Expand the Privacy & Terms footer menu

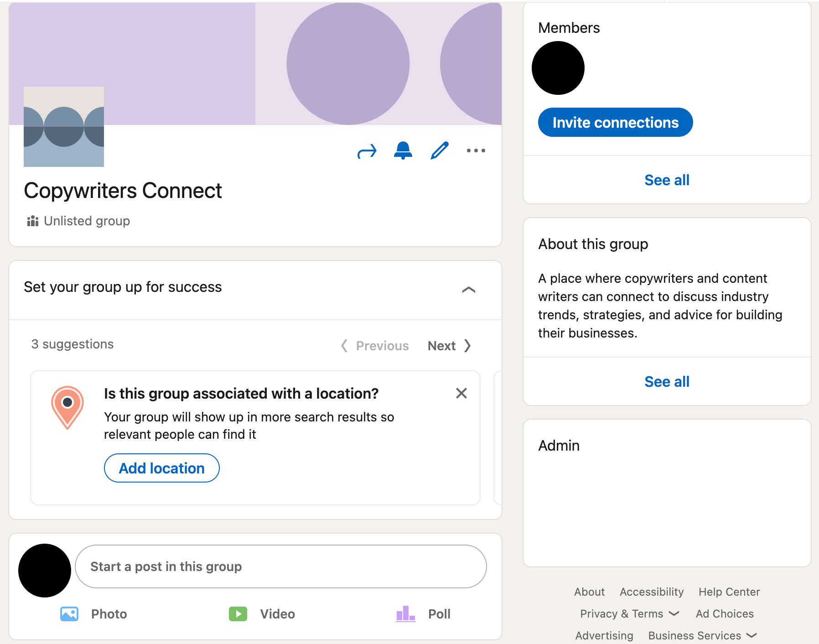629,613
